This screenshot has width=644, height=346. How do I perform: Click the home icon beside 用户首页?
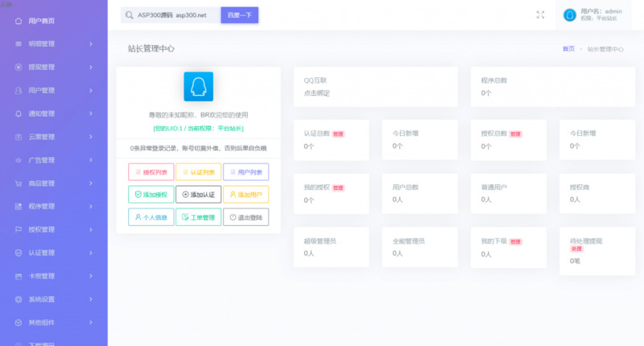click(19, 20)
